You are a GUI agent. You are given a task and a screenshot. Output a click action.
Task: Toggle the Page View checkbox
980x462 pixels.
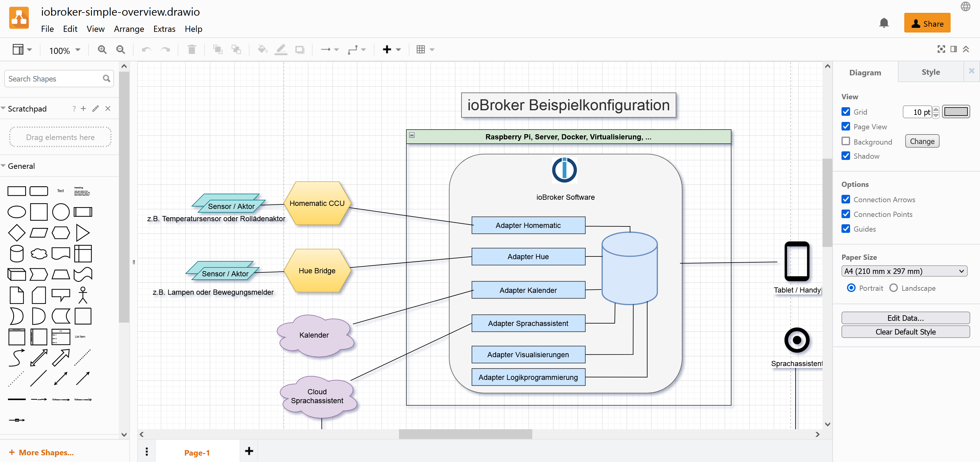pyautogui.click(x=846, y=126)
